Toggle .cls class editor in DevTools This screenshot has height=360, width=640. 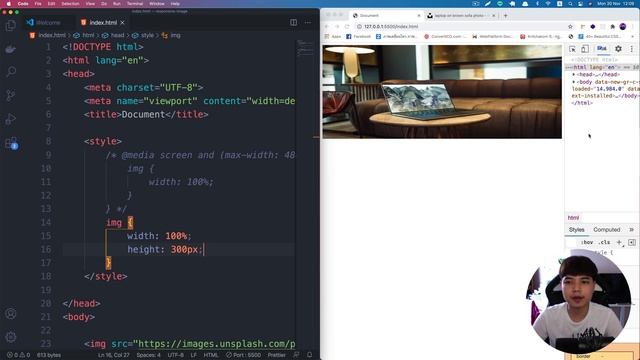point(604,242)
